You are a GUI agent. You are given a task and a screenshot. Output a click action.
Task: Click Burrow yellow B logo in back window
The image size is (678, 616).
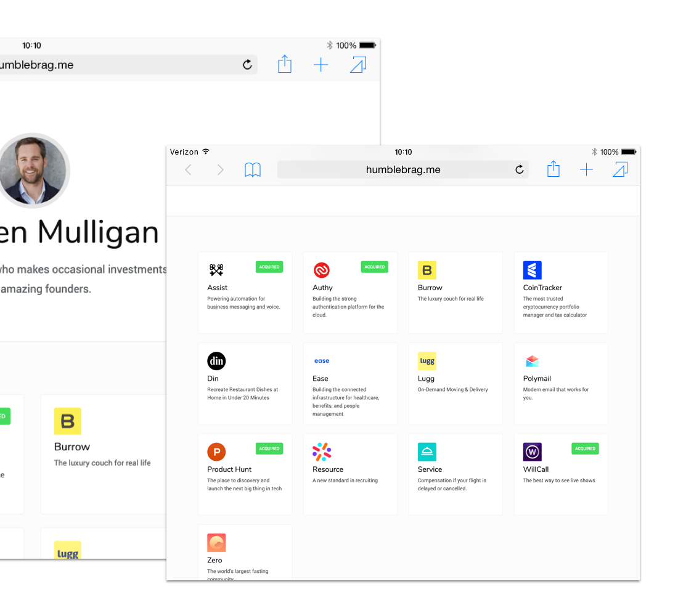[x=67, y=421]
